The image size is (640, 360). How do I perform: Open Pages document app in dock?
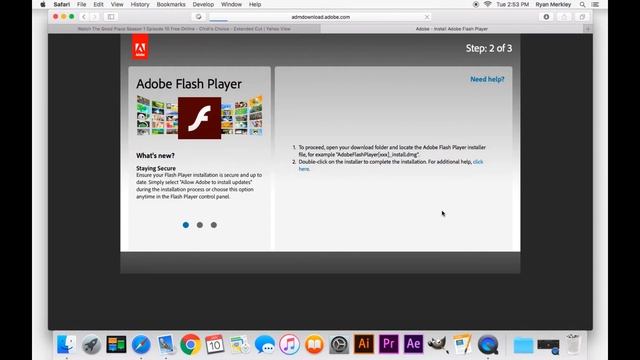[x=462, y=344]
